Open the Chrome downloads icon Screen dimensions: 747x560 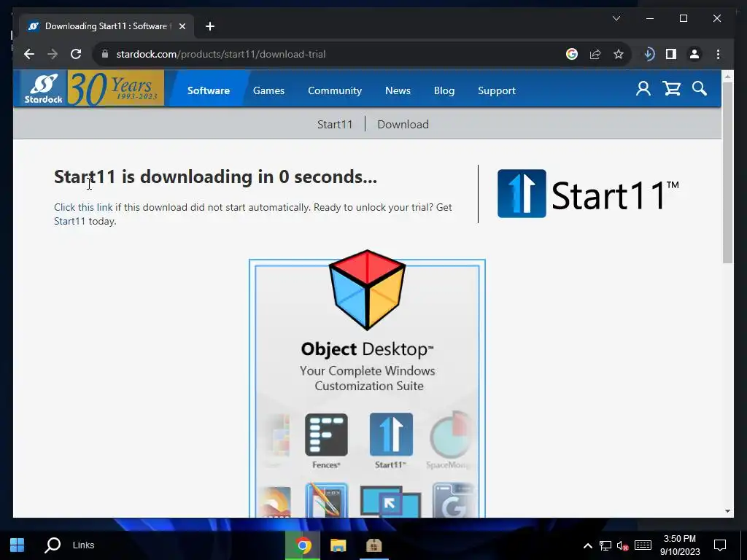(x=649, y=54)
